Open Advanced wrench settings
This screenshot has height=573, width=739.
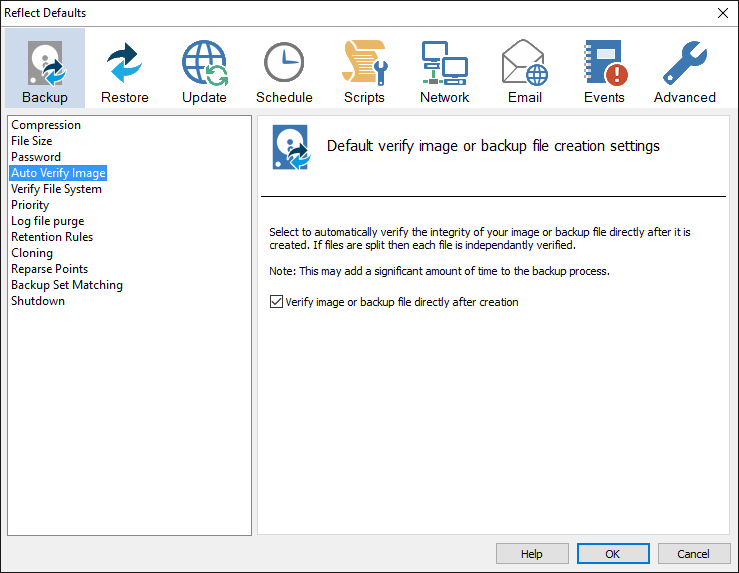click(x=684, y=70)
